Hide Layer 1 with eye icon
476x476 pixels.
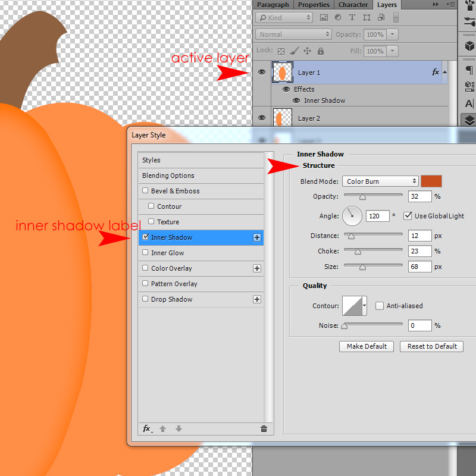click(262, 72)
